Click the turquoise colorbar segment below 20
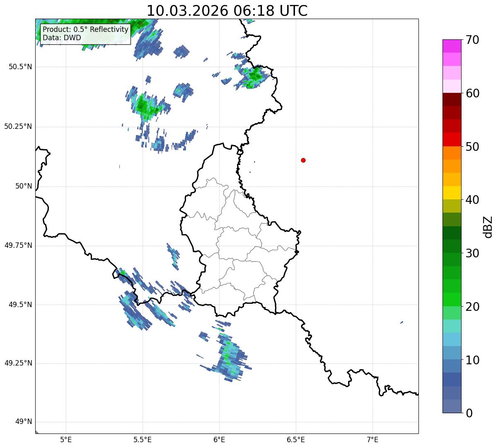This screenshot has height=448, width=498. 452,326
